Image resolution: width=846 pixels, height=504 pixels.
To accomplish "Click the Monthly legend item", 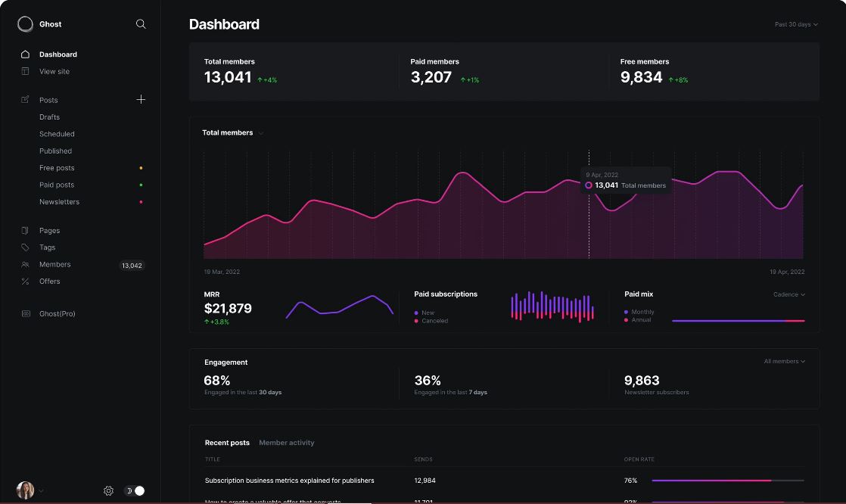I will tap(639, 312).
